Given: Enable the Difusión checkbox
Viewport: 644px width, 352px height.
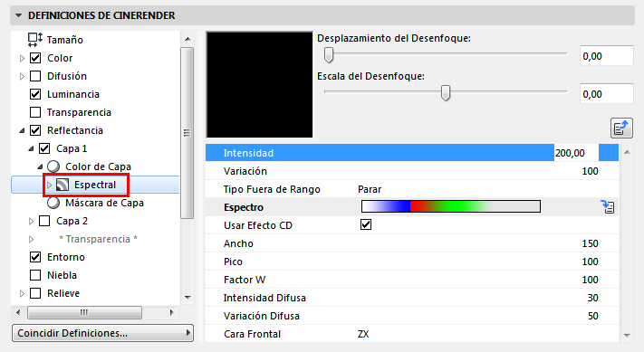Looking at the screenshot, I should [35, 76].
